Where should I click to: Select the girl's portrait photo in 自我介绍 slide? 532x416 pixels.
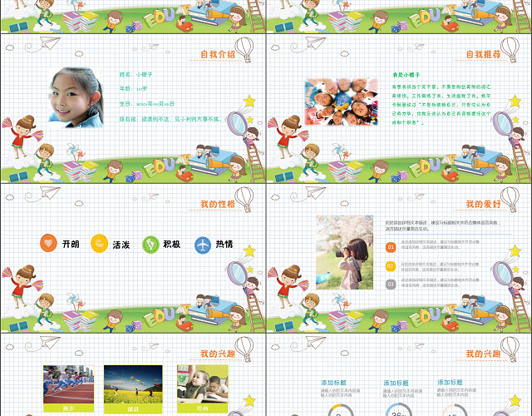[76, 97]
